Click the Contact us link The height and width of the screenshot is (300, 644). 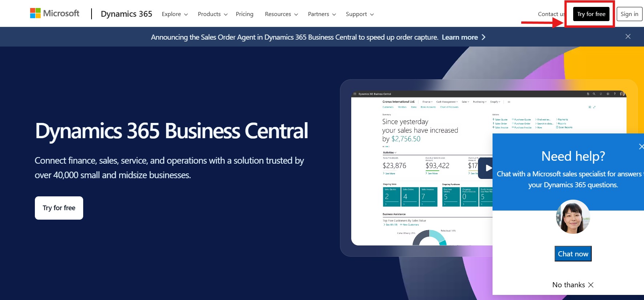[551, 14]
